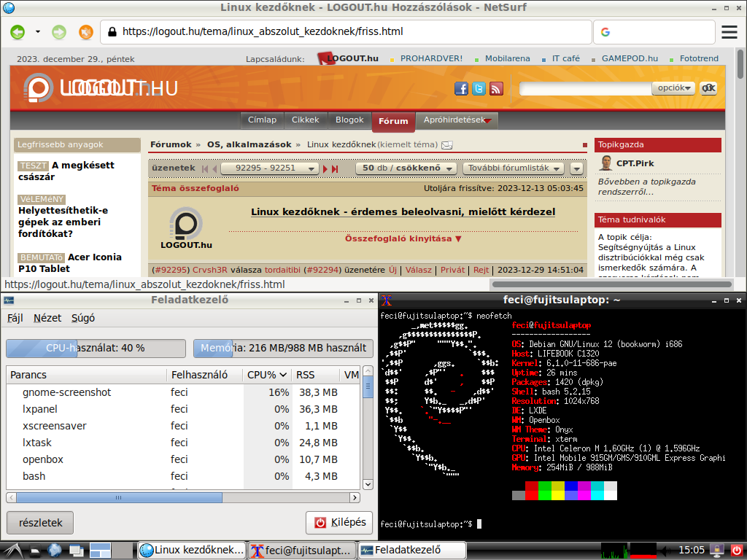
Task: Open the RSS feed icon
Action: point(496,88)
